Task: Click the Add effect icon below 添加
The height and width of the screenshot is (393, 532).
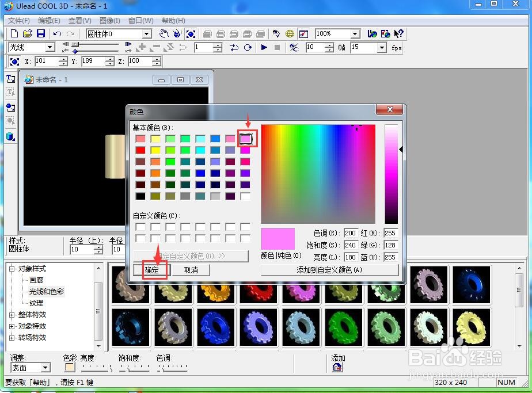Action: click(x=337, y=367)
